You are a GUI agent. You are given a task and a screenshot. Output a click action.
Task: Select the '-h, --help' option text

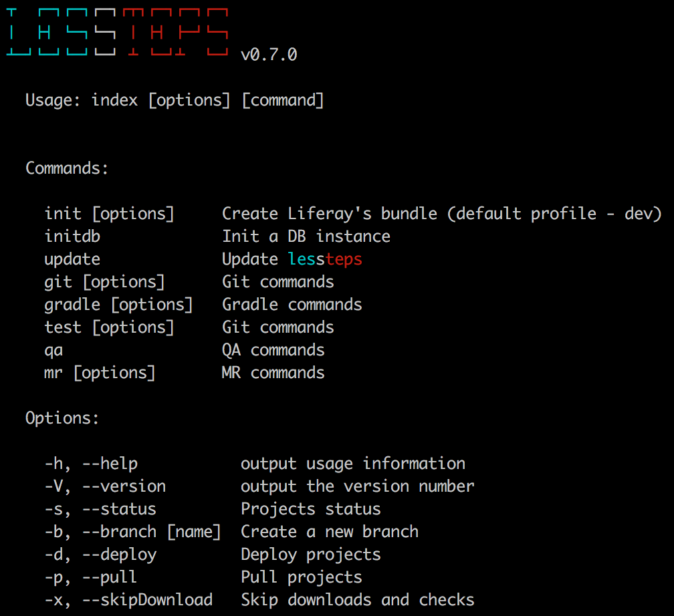[x=91, y=464]
